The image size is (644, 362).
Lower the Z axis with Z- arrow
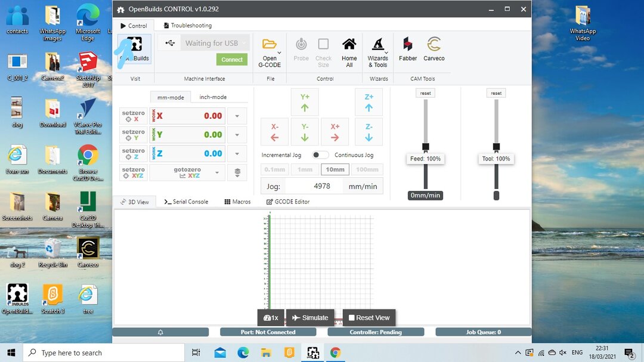369,132
